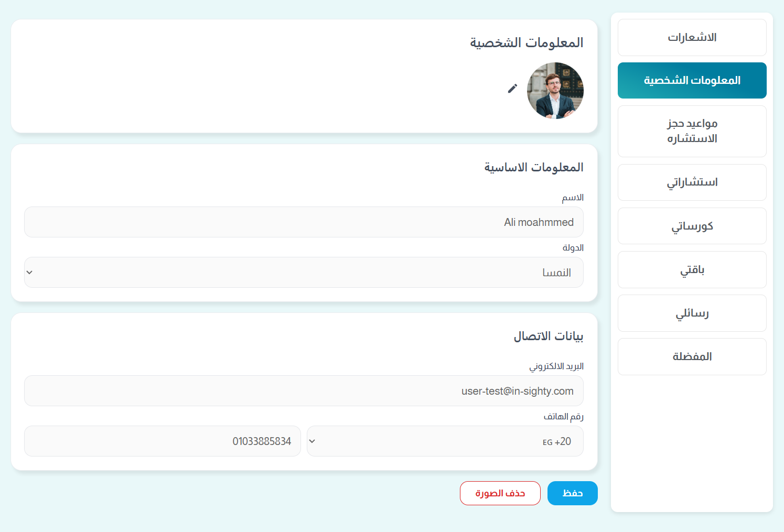Click the المعلومات الاساسية section heading

tap(533, 167)
